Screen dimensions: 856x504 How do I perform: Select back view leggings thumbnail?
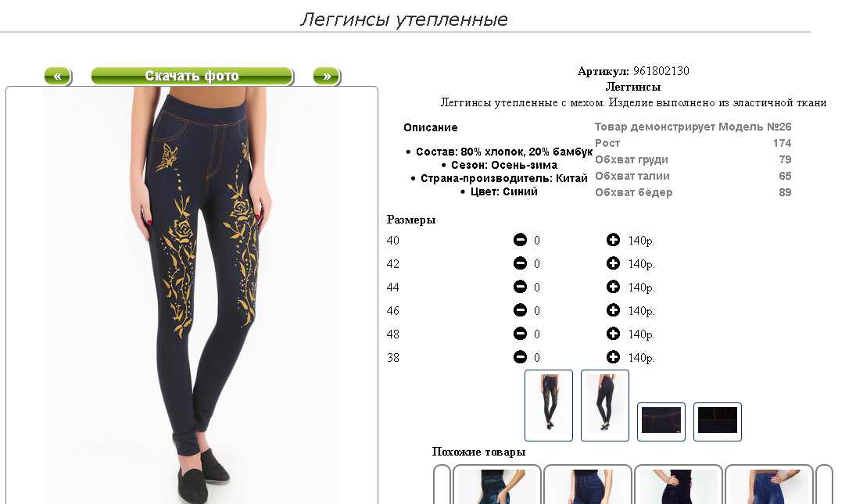pyautogui.click(x=605, y=406)
